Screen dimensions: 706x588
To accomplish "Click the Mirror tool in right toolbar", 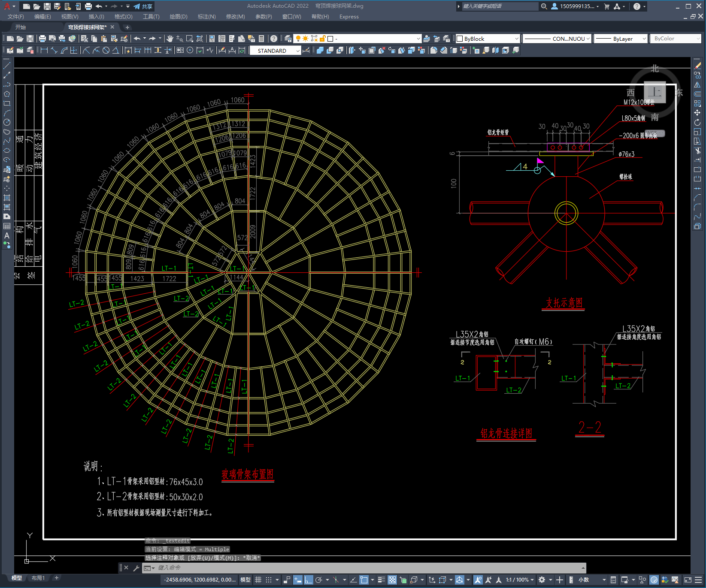I will point(697,84).
